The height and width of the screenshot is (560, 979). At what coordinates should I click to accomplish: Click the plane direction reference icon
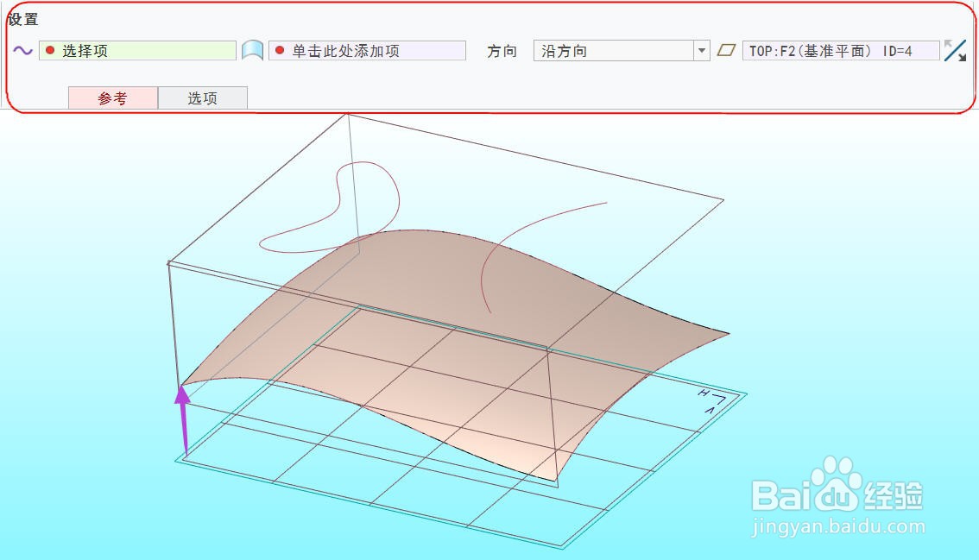726,51
